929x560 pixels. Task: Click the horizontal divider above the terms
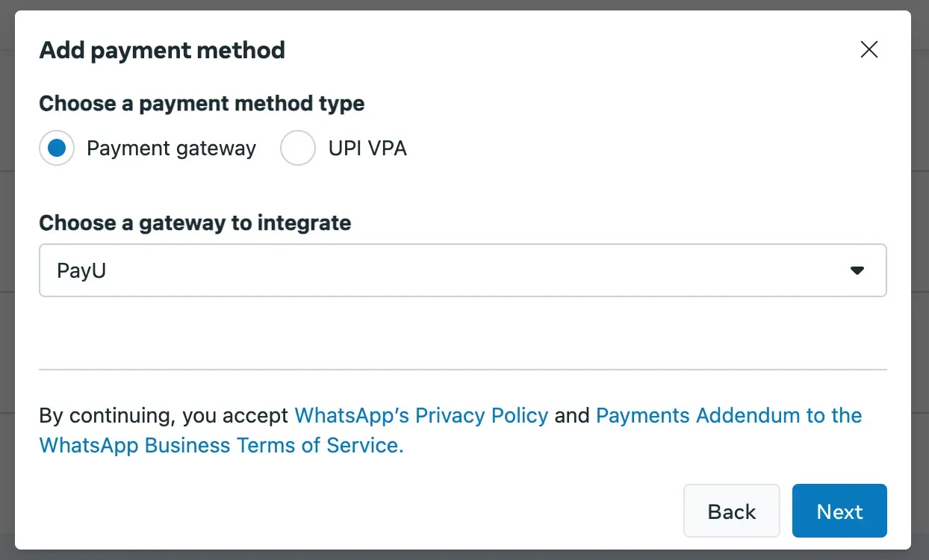pyautogui.click(x=462, y=370)
